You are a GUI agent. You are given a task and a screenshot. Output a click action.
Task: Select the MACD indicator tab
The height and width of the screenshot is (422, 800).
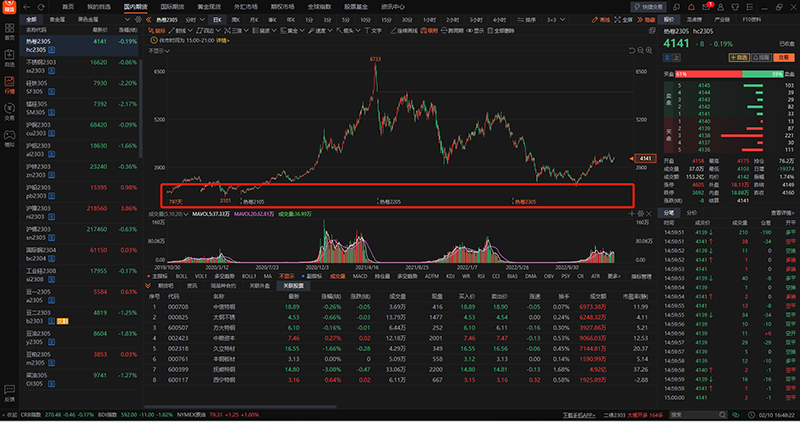click(x=359, y=275)
